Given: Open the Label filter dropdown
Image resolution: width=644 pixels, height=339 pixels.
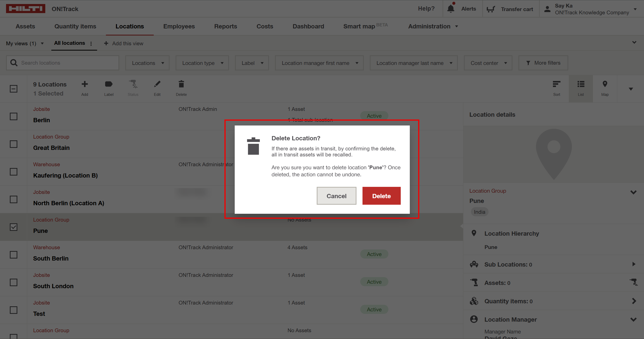Looking at the screenshot, I should click(252, 63).
